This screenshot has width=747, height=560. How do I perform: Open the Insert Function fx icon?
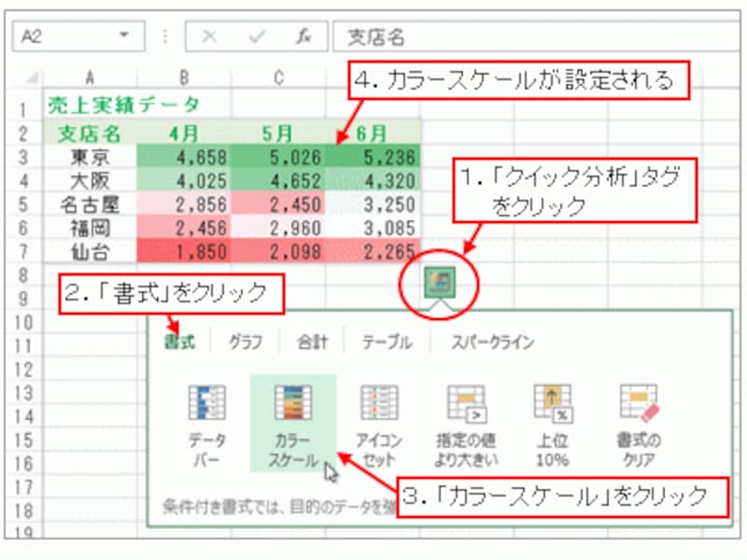[x=303, y=36]
